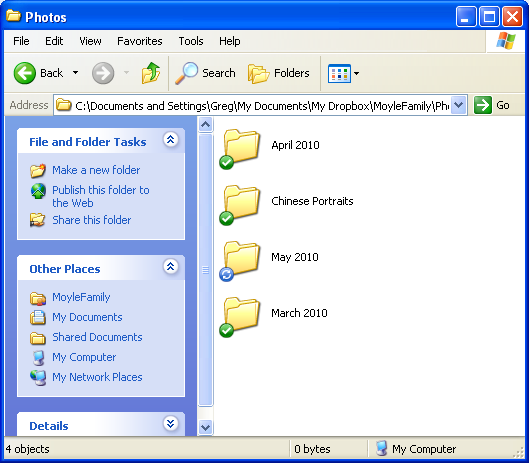Click the folder icon in Address bar

[x=63, y=105]
